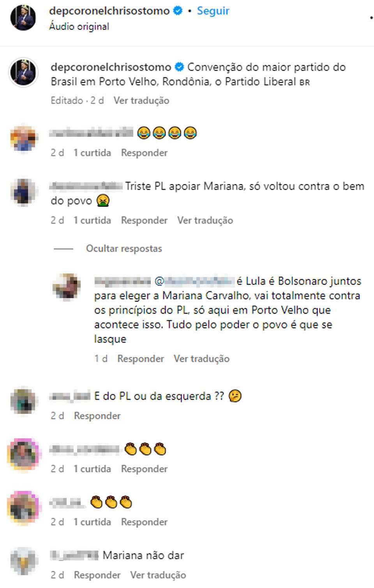Viewport: 374px width, 588px height.
Task: Reply to the 'Triste PL apoiar Mariana' comment
Action: point(144,221)
